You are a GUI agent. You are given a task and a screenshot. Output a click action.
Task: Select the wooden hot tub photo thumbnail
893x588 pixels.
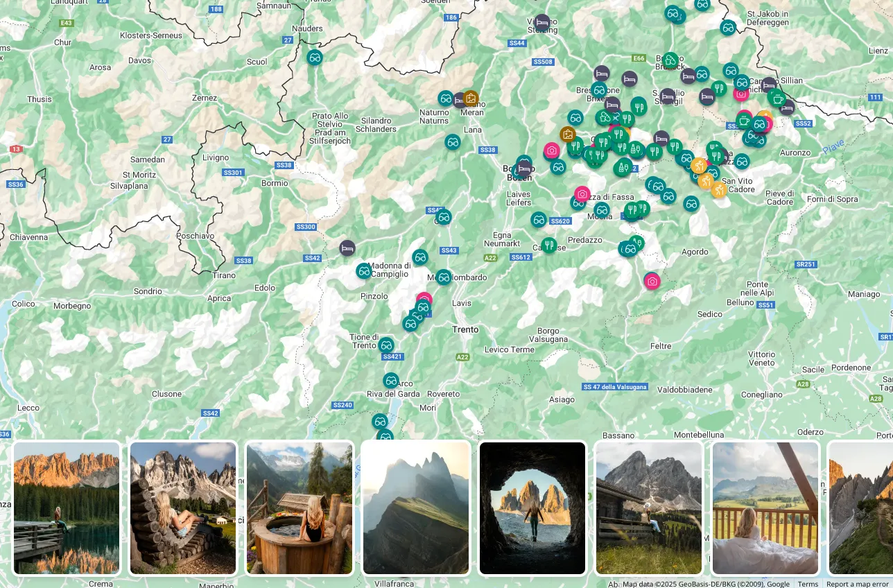coord(300,508)
